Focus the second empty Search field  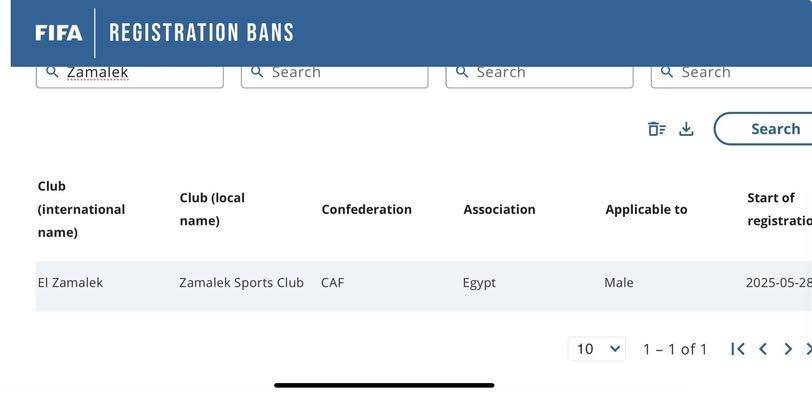(x=335, y=75)
